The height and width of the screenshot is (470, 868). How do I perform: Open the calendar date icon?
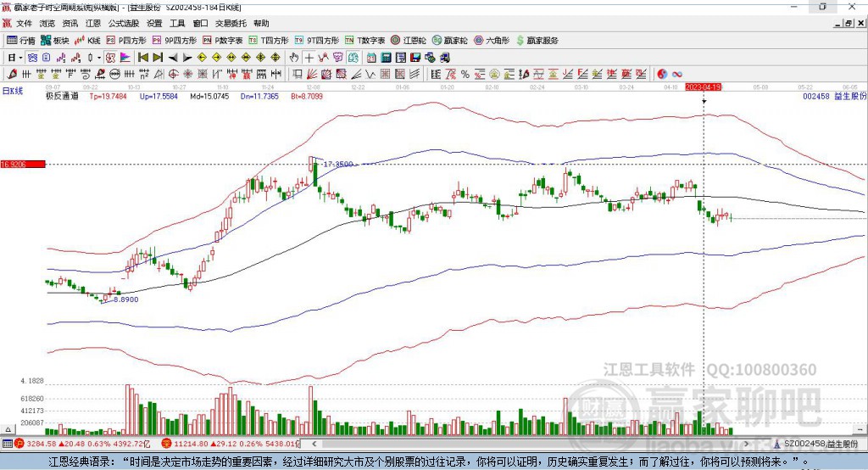371,58
